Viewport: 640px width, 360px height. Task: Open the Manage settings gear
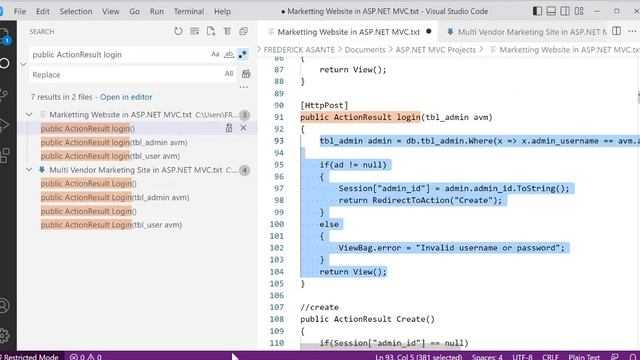tap(4, 336)
